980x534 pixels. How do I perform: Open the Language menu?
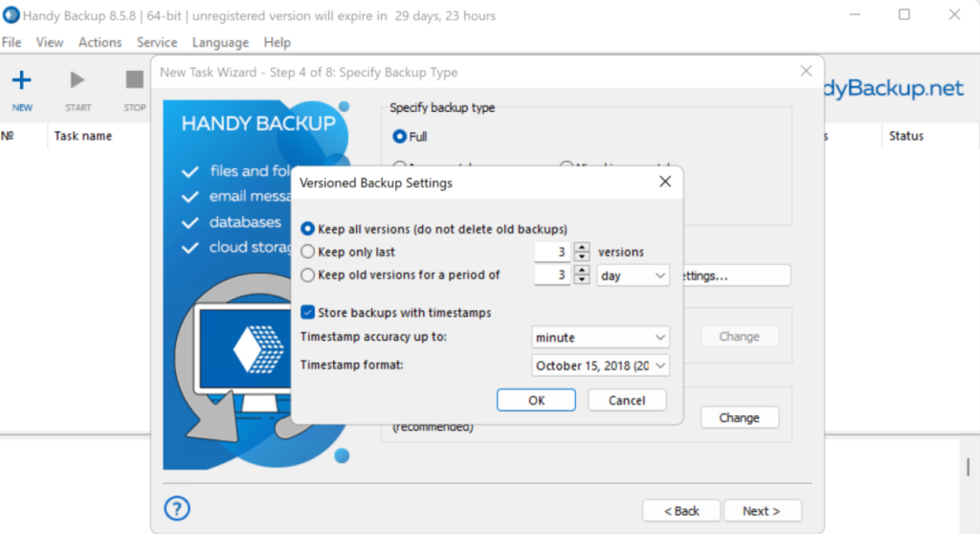(220, 42)
